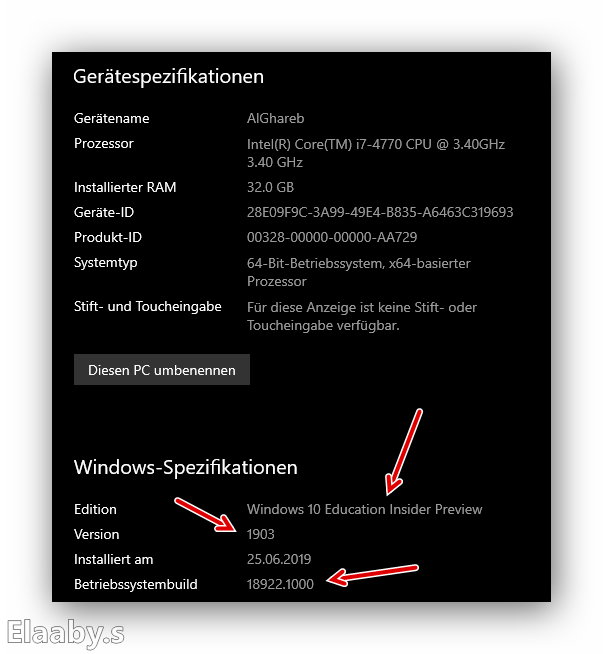Image resolution: width=603 pixels, height=654 pixels.
Task: Select the 32.0 GB installed RAM value
Action: click(x=270, y=187)
